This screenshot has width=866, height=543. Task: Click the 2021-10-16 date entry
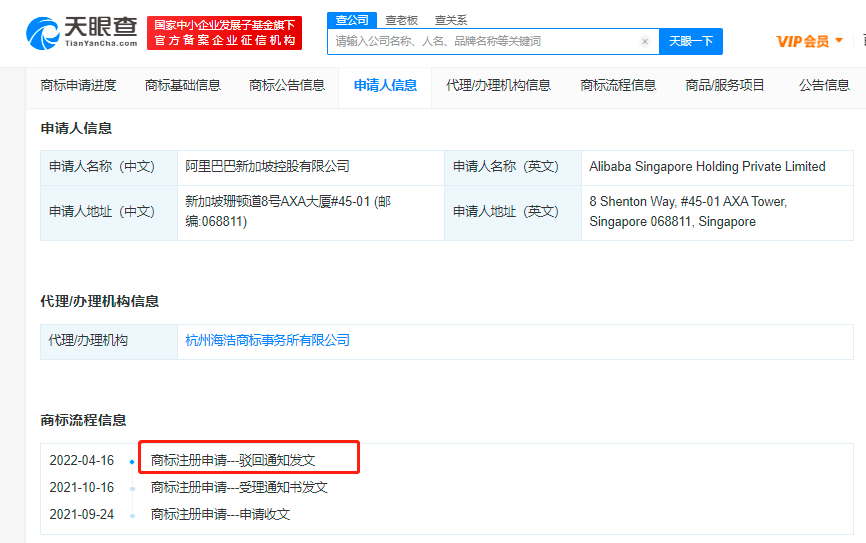click(82, 487)
